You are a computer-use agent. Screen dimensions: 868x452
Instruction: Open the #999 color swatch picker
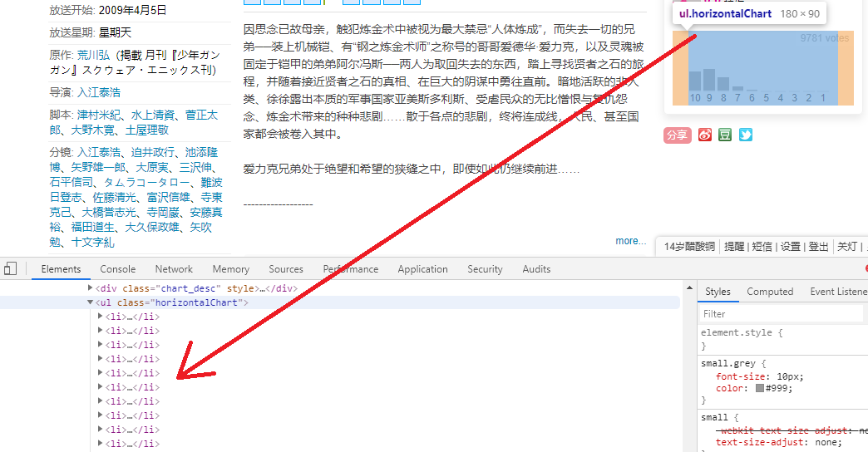(x=760, y=388)
